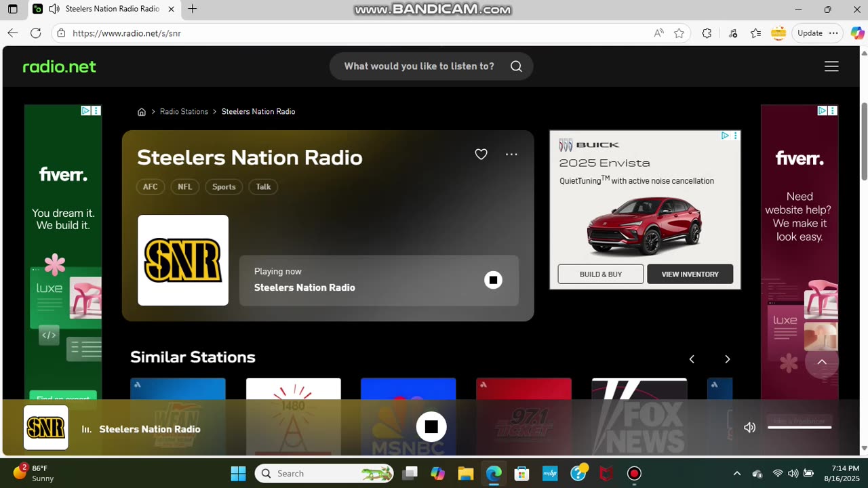Click View Inventory in Buick ad

click(690, 274)
